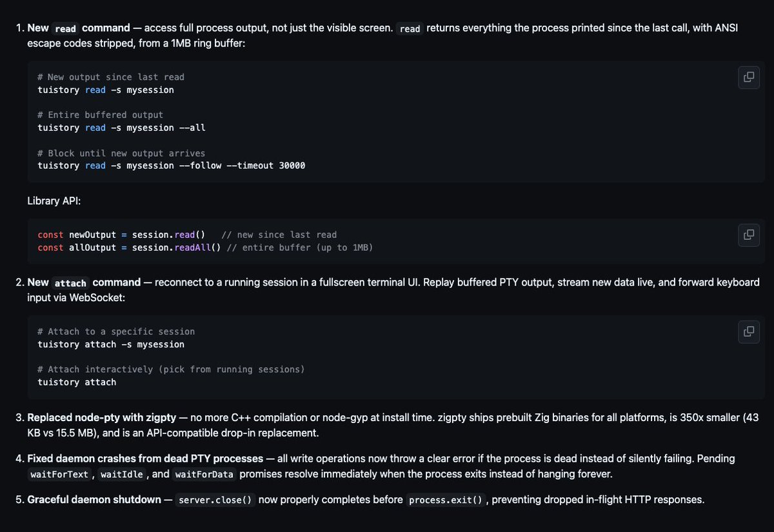Click the 'Graceful daemon shutdown' heading
This screenshot has height=532, width=774.
click(x=94, y=500)
